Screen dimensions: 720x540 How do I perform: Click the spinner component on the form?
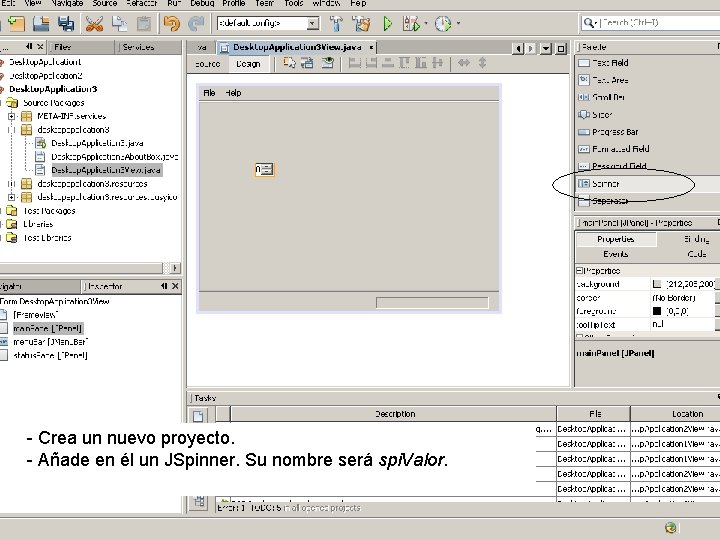tap(264, 169)
